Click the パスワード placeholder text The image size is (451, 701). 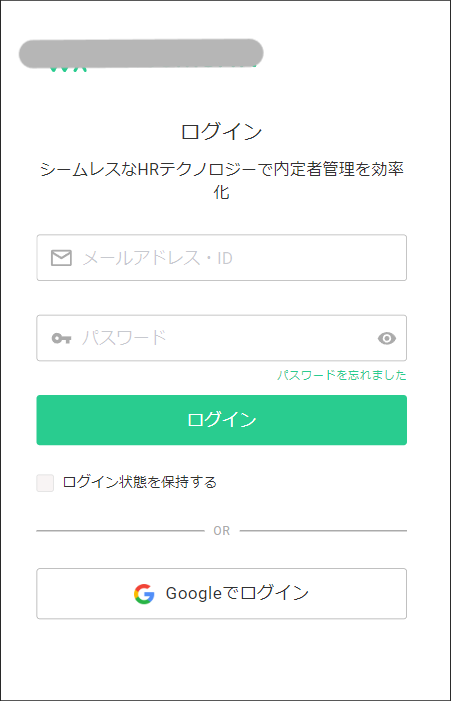(124, 338)
